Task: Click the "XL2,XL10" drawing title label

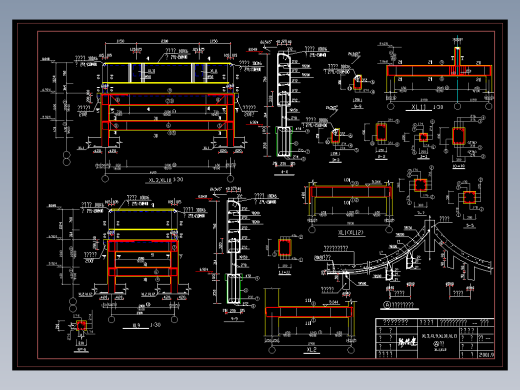Action: (x=160, y=180)
